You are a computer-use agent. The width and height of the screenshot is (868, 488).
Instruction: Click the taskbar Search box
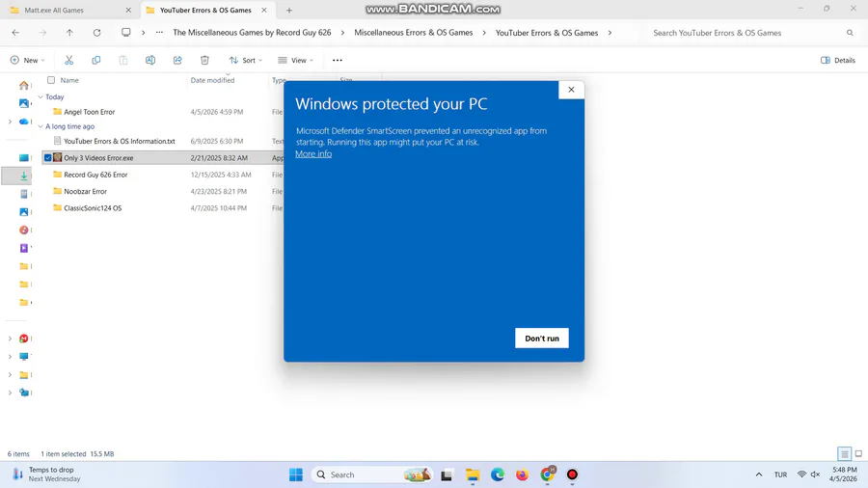(372, 474)
